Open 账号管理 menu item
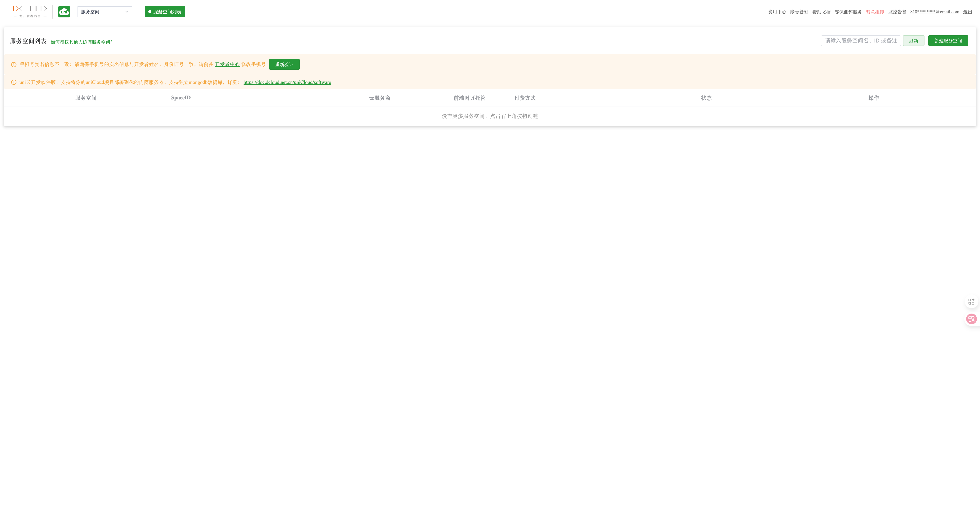980x505 pixels. (x=799, y=12)
